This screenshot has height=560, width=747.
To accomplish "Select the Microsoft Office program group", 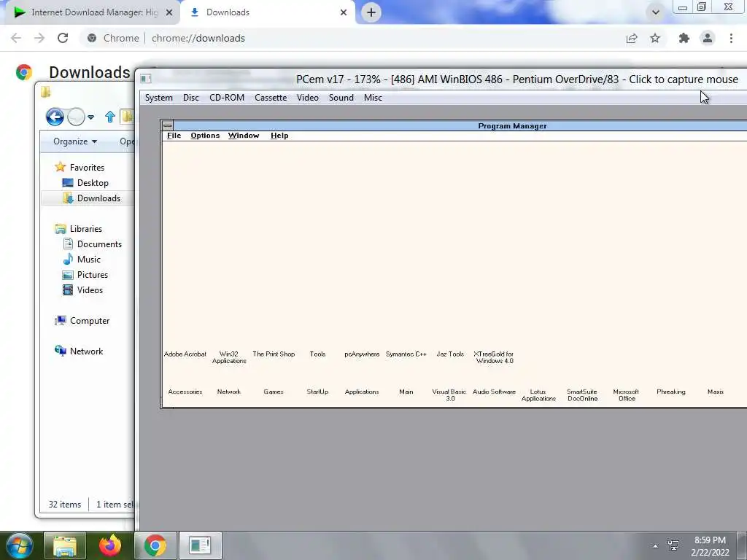I will (x=626, y=394).
